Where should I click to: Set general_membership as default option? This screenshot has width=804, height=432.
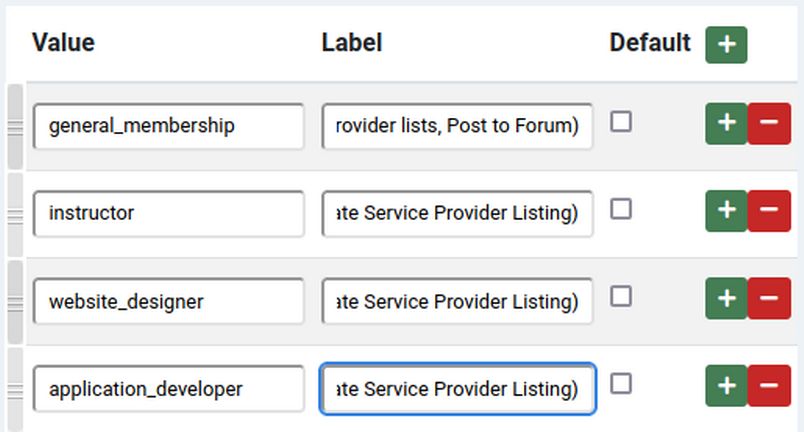[x=621, y=122]
